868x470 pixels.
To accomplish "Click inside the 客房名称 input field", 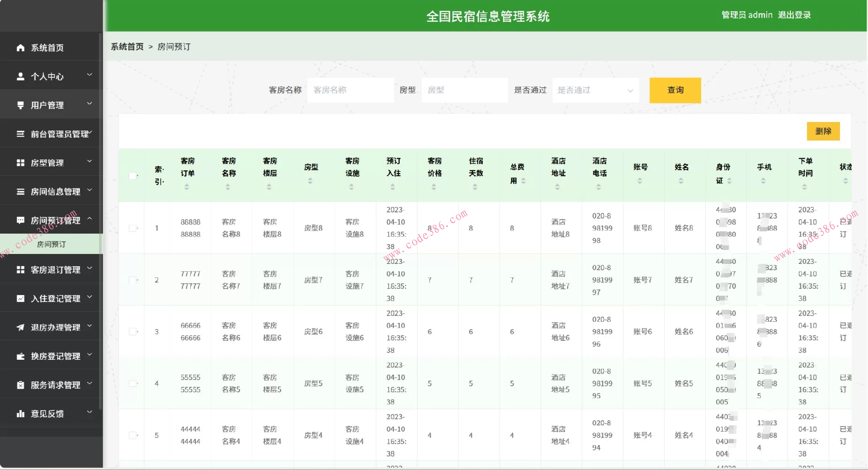I will point(350,90).
